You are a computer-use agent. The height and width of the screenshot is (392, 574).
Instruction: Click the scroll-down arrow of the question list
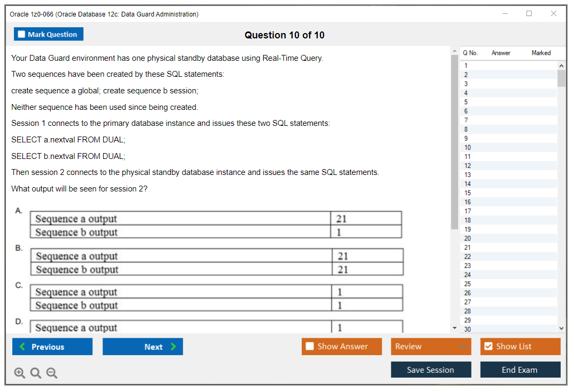[561, 328]
